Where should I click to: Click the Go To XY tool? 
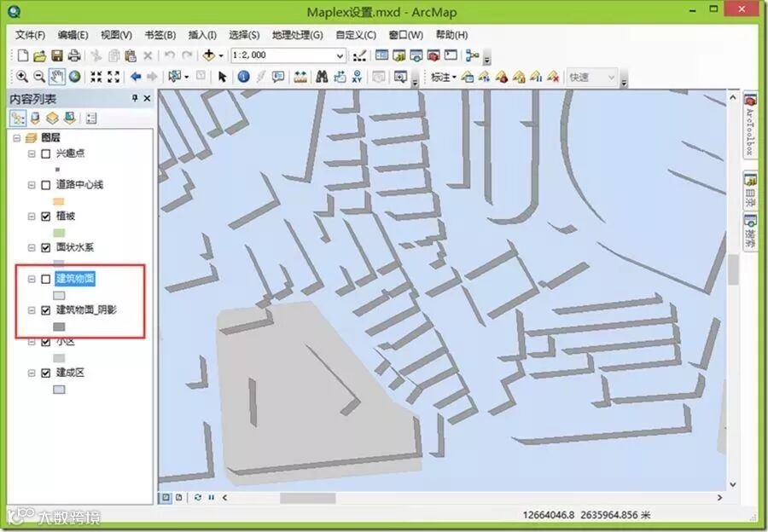pyautogui.click(x=357, y=77)
